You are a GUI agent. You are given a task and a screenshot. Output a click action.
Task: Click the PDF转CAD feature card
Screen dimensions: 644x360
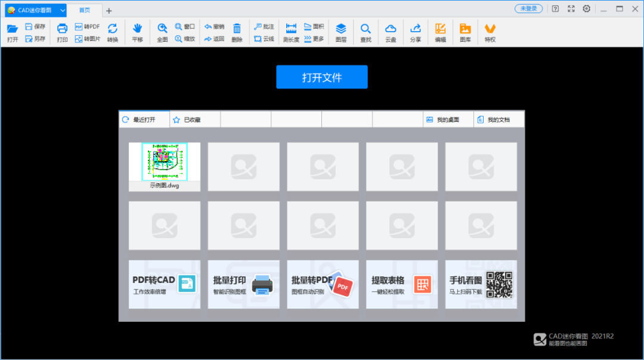[165, 284]
